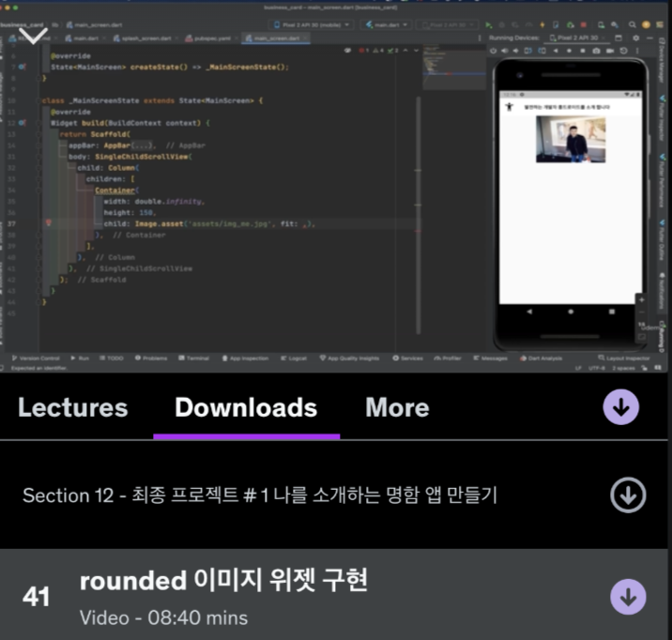Viewport: 672px width, 640px height.
Task: Open the pubspec.yaml editor tab
Action: coord(211,38)
